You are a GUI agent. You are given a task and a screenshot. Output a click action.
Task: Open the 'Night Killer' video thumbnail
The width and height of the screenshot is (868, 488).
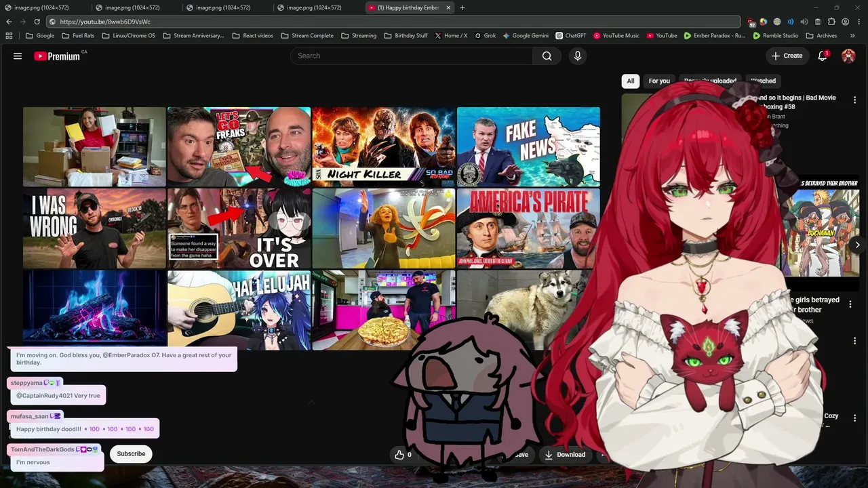tap(384, 146)
